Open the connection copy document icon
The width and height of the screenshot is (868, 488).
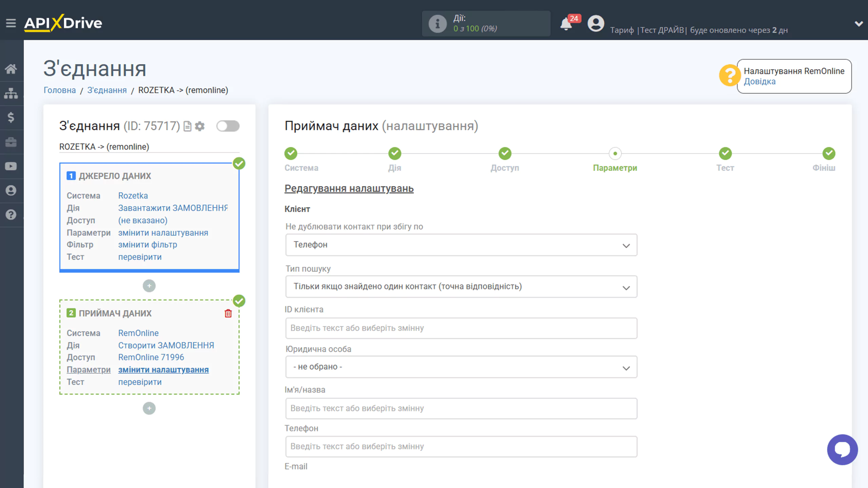pos(188,126)
